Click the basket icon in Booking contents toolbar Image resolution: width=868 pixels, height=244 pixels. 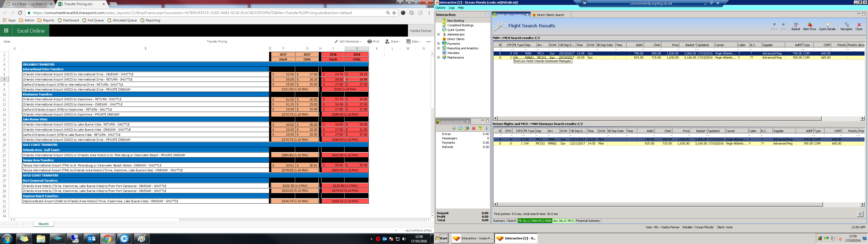[x=467, y=129]
